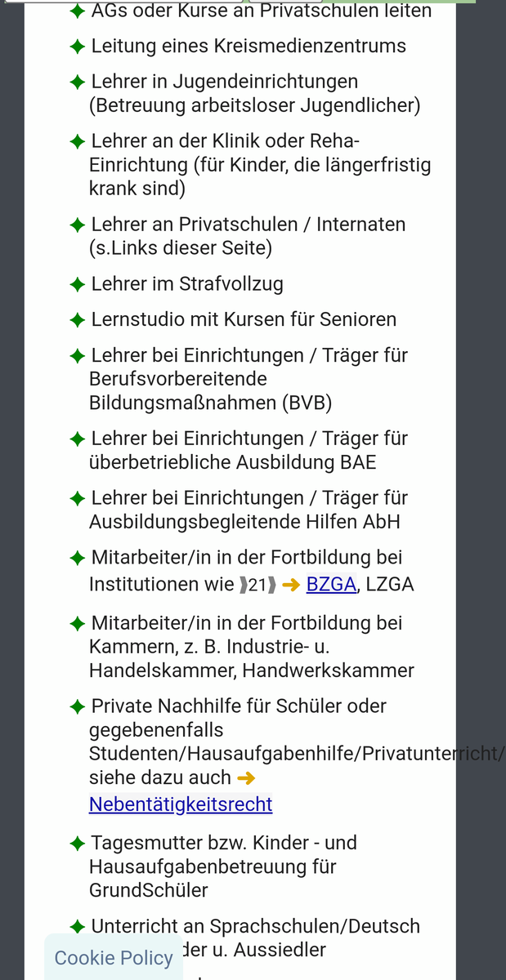506x980 pixels.
Task: Open the BZGA link
Action: (x=331, y=585)
